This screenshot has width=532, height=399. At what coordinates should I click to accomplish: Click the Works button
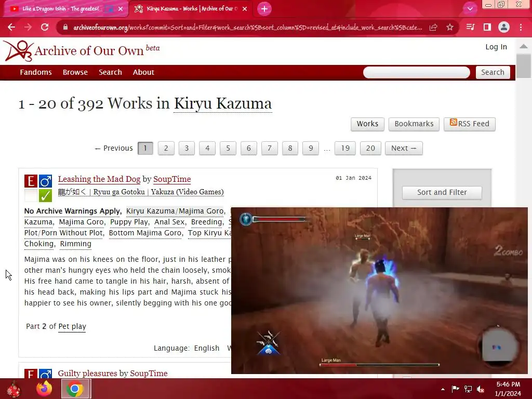pos(367,124)
